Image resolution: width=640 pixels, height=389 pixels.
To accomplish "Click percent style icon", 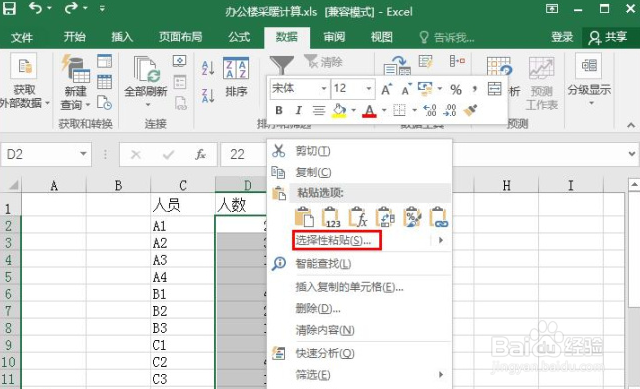I will point(456,89).
